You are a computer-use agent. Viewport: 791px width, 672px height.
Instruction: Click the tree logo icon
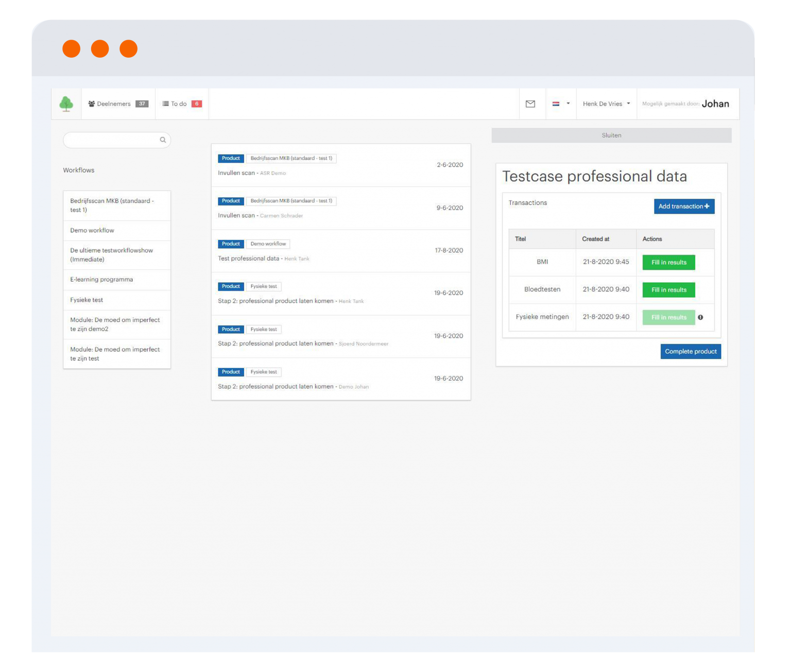coord(66,103)
